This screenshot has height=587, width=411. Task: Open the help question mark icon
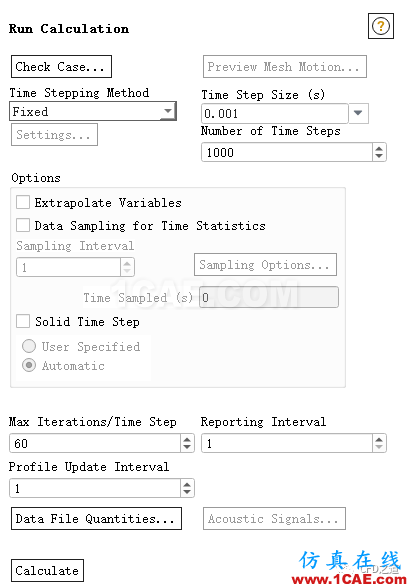(381, 26)
